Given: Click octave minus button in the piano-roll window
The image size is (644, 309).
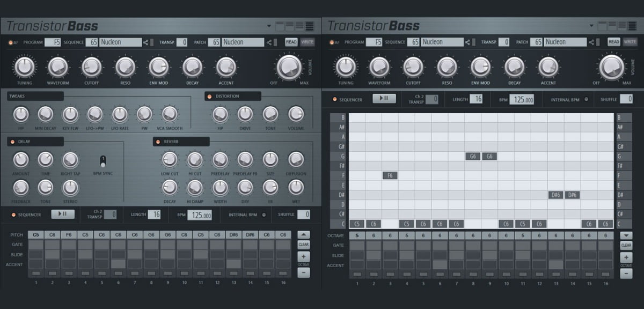Looking at the screenshot, I should [626, 274].
